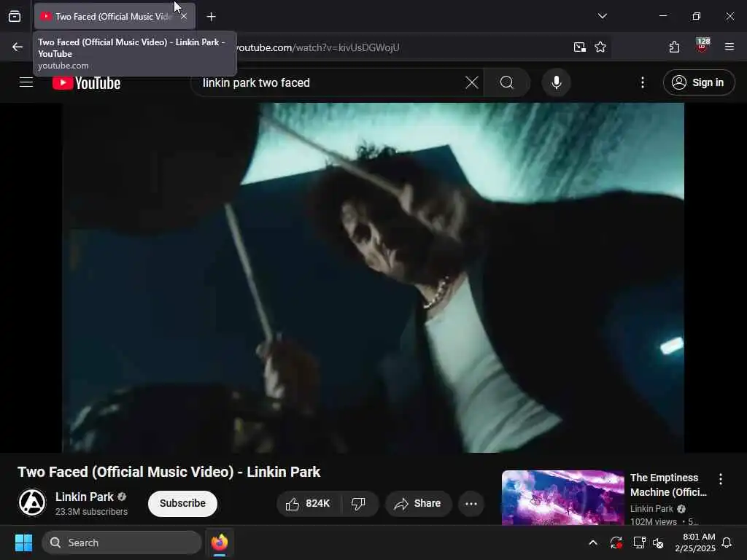The image size is (747, 560).
Task: Clear the search query with X
Action: tap(472, 83)
